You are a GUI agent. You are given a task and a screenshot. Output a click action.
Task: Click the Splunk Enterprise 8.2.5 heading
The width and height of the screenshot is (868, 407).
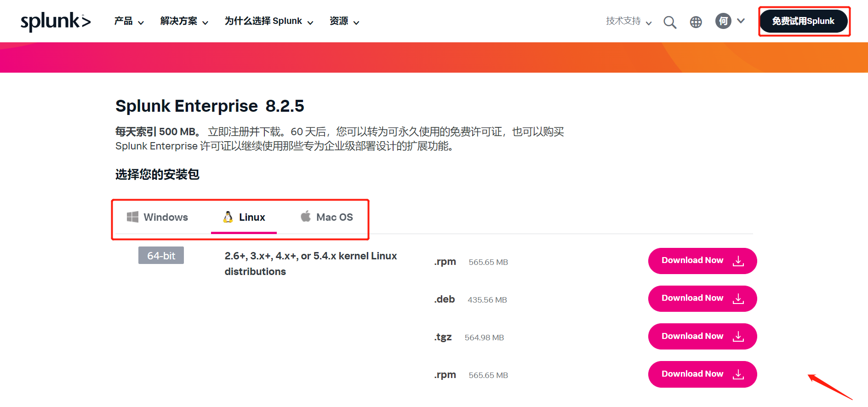coord(210,106)
